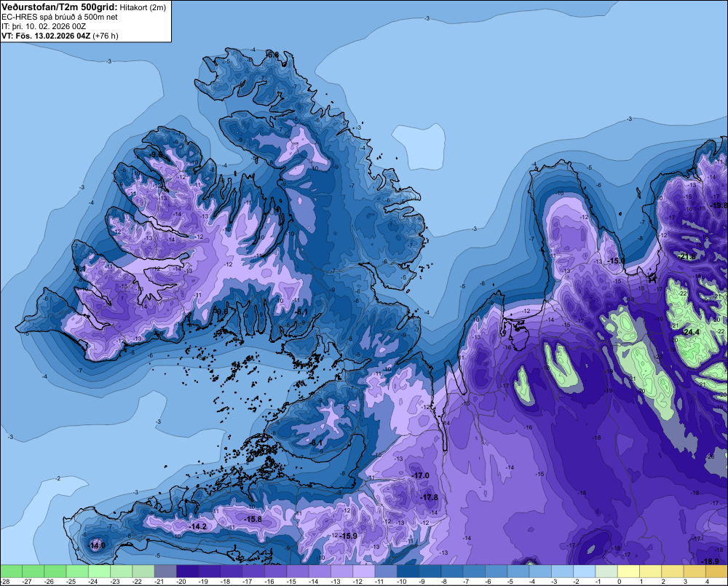The width and height of the screenshot is (728, 586).
Task: Pick the -1 pale green-white legend swatch
Action: tap(606, 571)
